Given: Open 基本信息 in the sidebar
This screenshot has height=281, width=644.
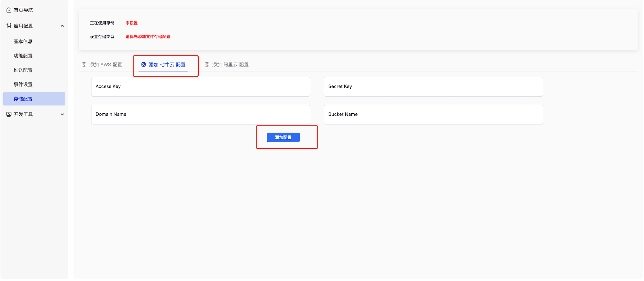Looking at the screenshot, I should pyautogui.click(x=23, y=41).
